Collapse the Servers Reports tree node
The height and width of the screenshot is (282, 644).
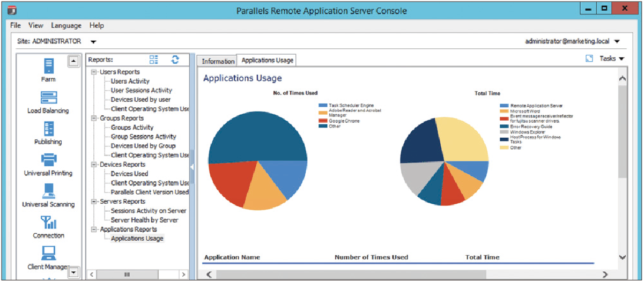click(x=94, y=202)
